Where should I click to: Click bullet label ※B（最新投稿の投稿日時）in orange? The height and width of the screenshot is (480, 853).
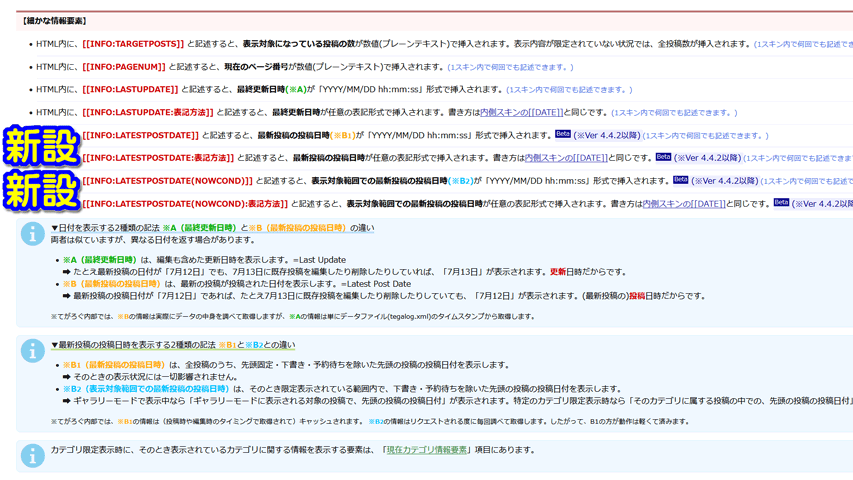tap(112, 284)
